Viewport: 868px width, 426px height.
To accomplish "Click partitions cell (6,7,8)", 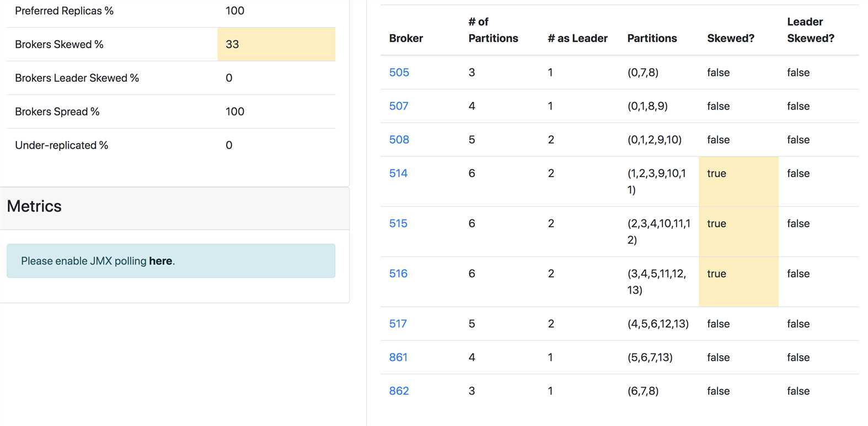I will click(x=642, y=391).
